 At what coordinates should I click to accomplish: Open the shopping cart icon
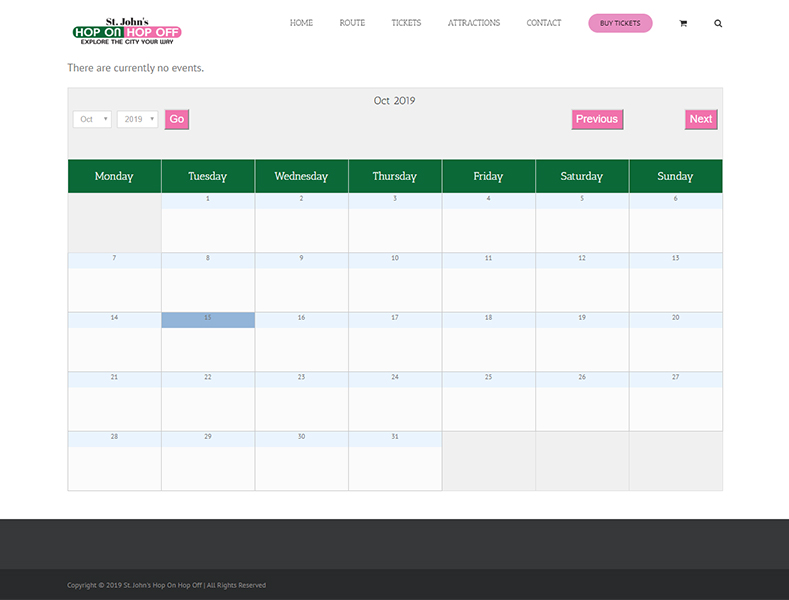tap(683, 23)
